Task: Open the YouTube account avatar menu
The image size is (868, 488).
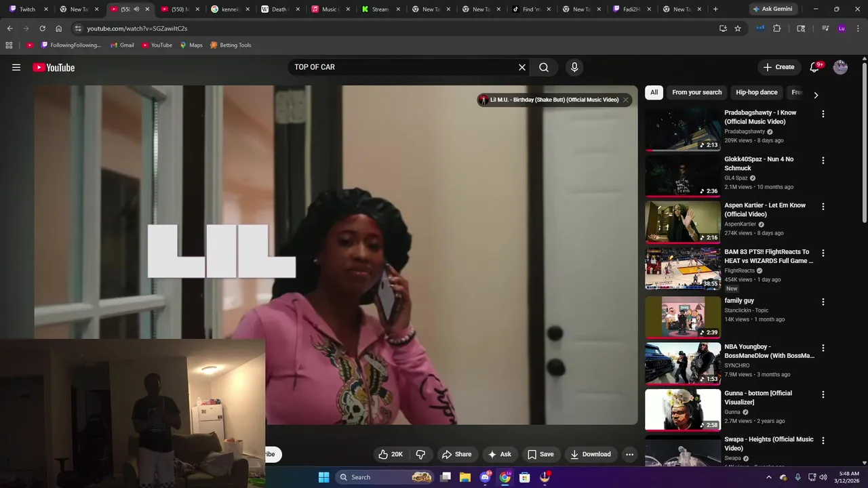Action: (x=840, y=67)
